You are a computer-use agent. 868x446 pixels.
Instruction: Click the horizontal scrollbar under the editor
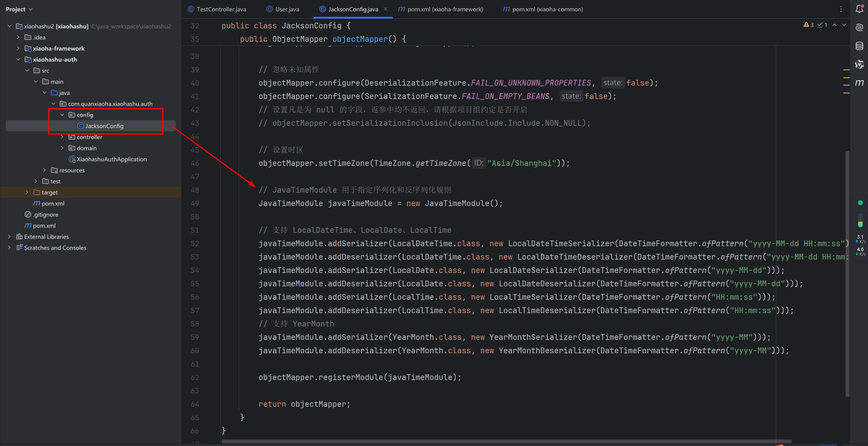point(505,441)
